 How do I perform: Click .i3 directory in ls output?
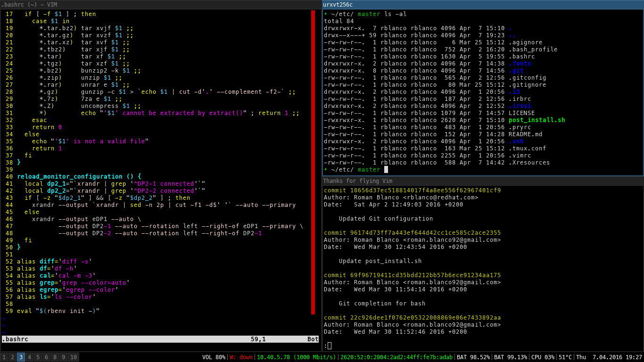[x=514, y=92]
